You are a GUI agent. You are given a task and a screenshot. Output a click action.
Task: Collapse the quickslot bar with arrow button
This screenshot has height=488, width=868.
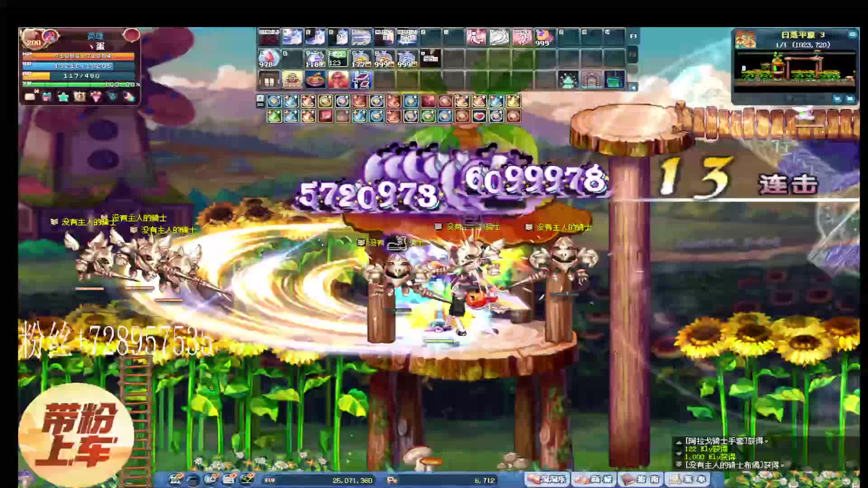point(633,87)
